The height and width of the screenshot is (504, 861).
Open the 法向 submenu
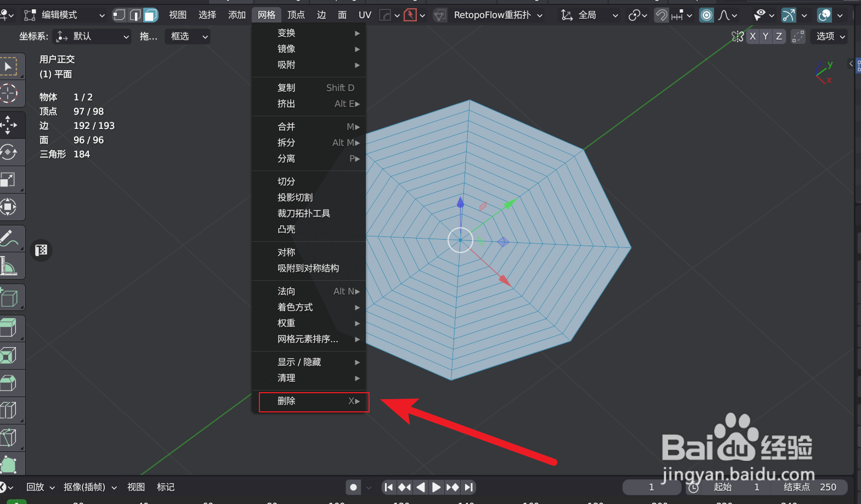309,291
